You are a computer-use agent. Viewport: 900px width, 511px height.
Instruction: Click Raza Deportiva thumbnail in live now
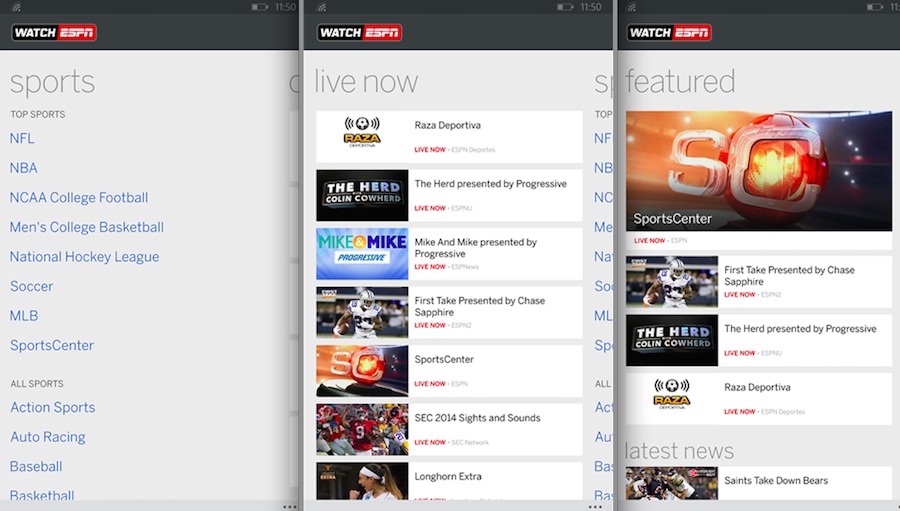pos(362,137)
